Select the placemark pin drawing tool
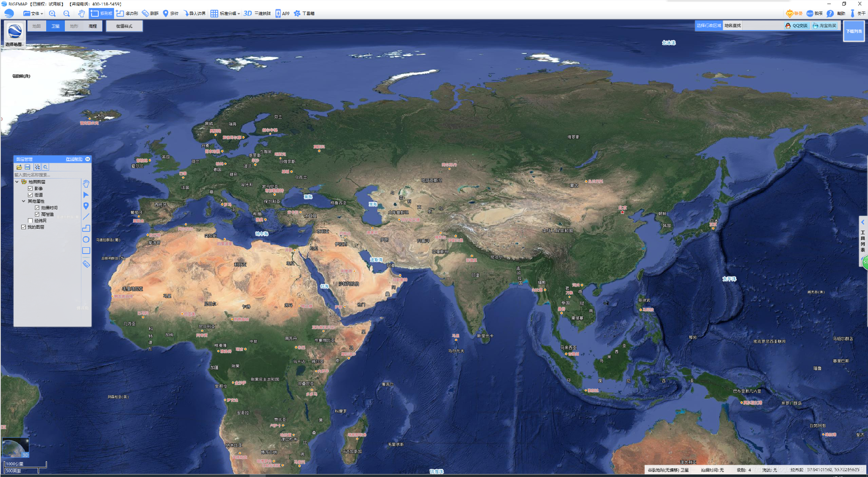This screenshot has height=477, width=868. click(x=86, y=206)
